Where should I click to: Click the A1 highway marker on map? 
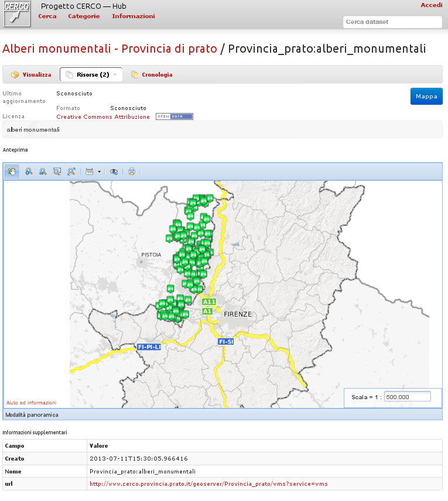tap(207, 311)
